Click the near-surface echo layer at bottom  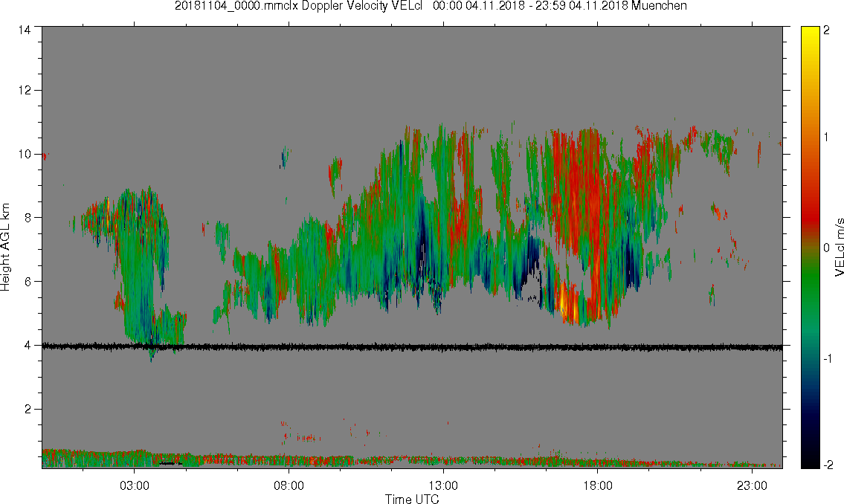coord(412,459)
